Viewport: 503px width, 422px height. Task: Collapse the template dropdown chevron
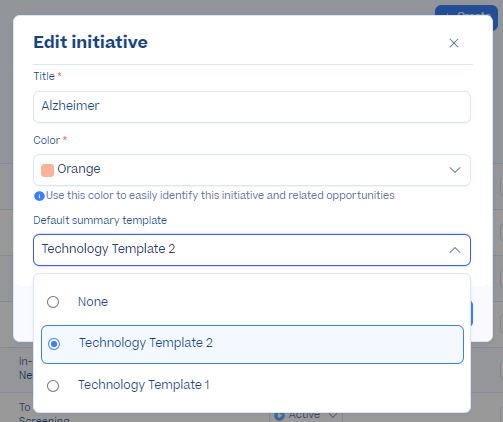tap(455, 250)
